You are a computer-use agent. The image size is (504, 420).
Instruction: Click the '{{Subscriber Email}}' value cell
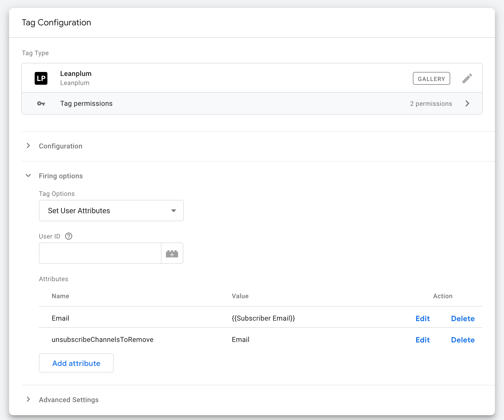click(x=263, y=318)
